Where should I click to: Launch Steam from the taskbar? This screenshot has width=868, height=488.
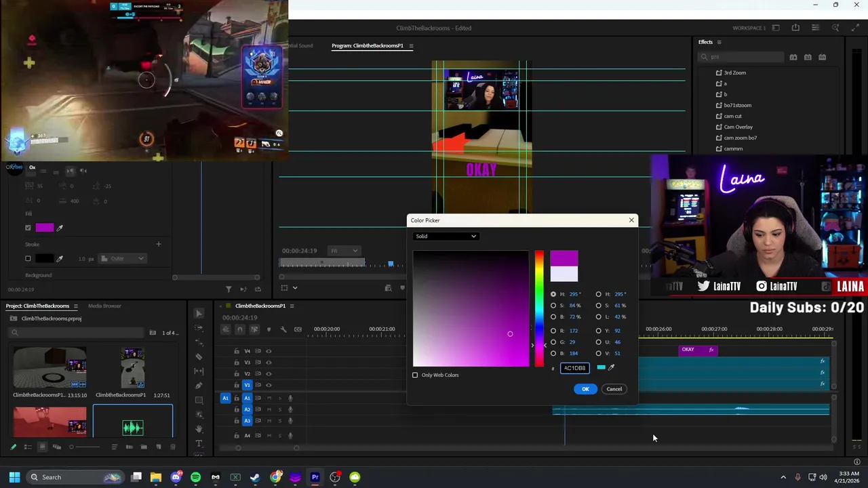coord(255,477)
